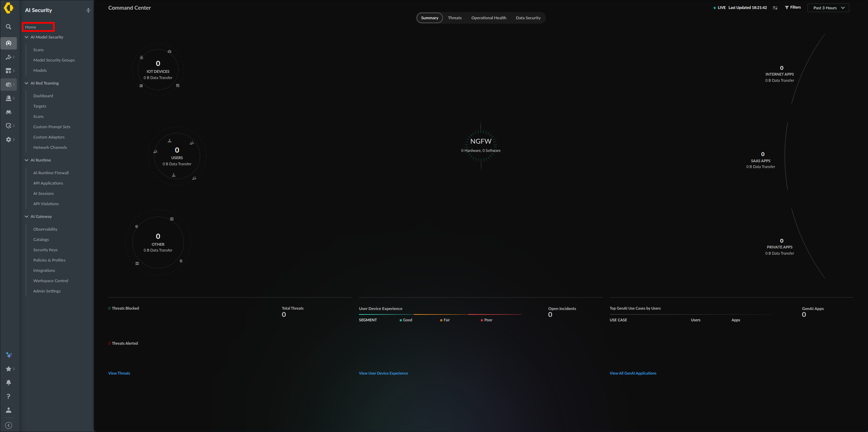This screenshot has width=868, height=432.
Task: Follow the View All GenAI Applications link
Action: [x=633, y=373]
